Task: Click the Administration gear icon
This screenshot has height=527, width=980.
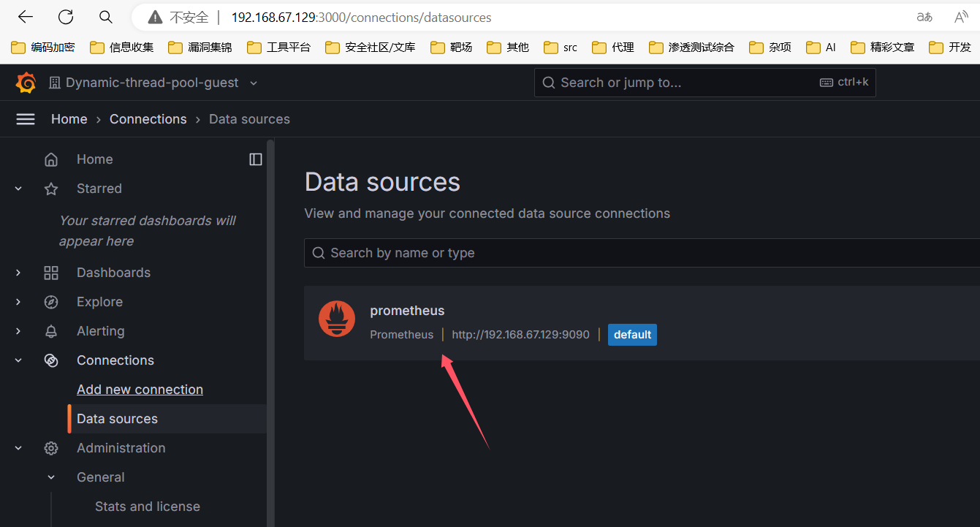Action: click(51, 448)
